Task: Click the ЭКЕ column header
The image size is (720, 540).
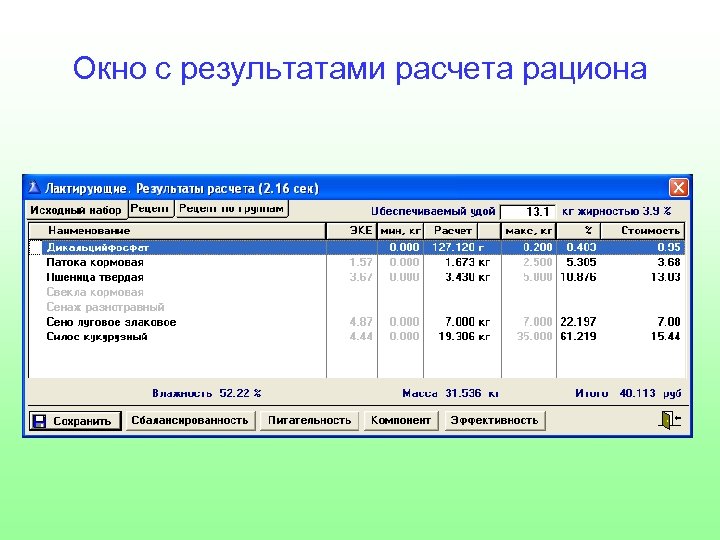Action: (x=352, y=231)
